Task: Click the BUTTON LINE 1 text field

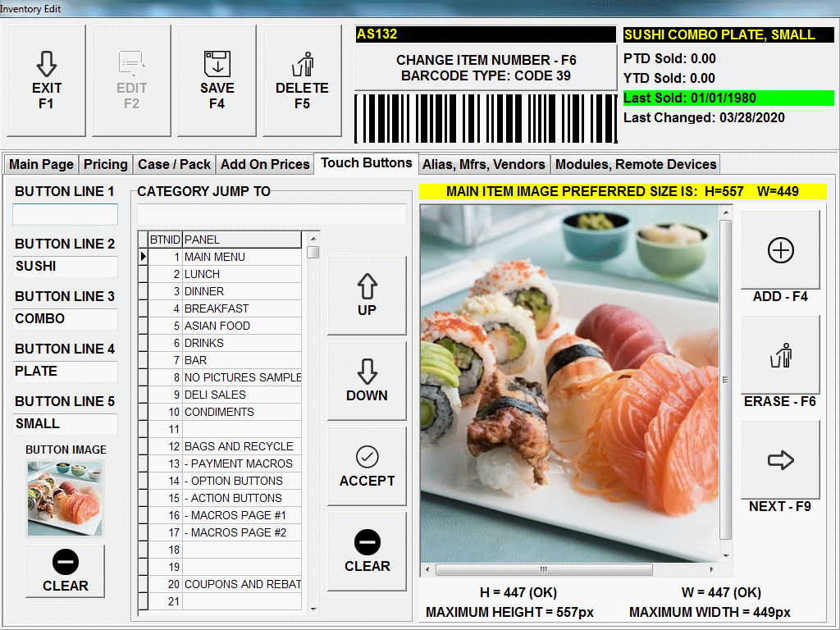Action: [x=65, y=215]
